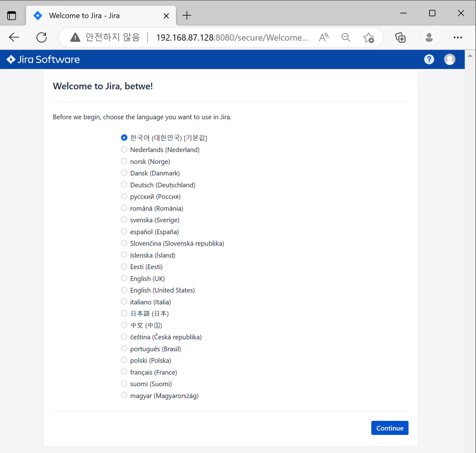Select 日本語 (日本) radio button
476x453 pixels.
[124, 313]
